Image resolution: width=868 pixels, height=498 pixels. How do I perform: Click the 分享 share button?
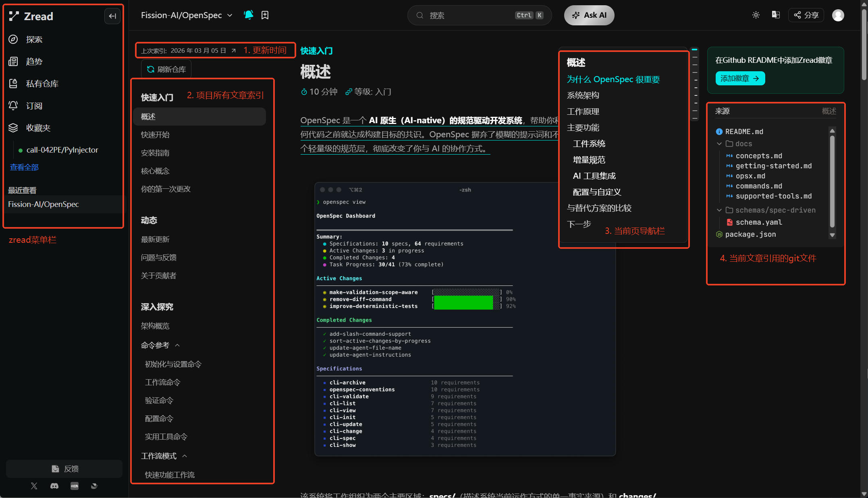[806, 15]
